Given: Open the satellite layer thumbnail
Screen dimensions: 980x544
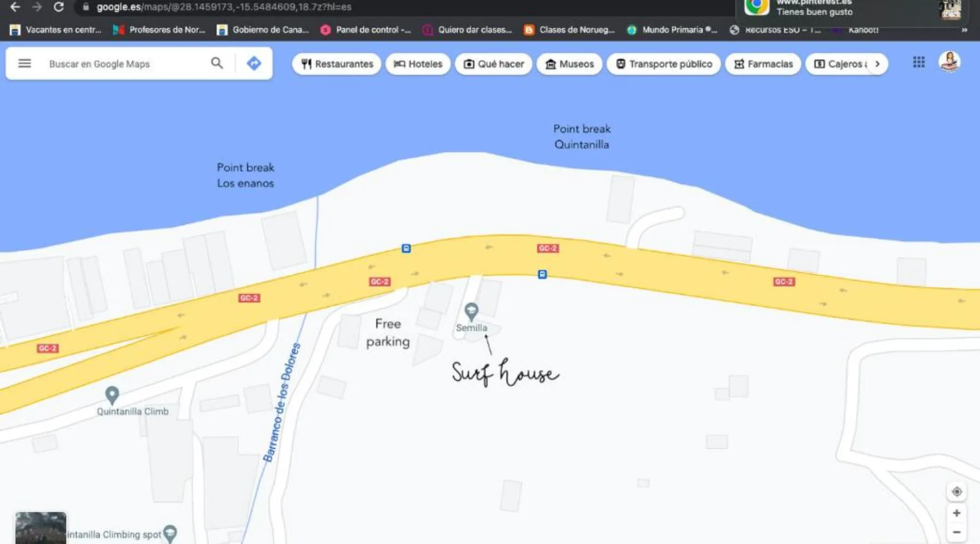Looking at the screenshot, I should point(41,528).
